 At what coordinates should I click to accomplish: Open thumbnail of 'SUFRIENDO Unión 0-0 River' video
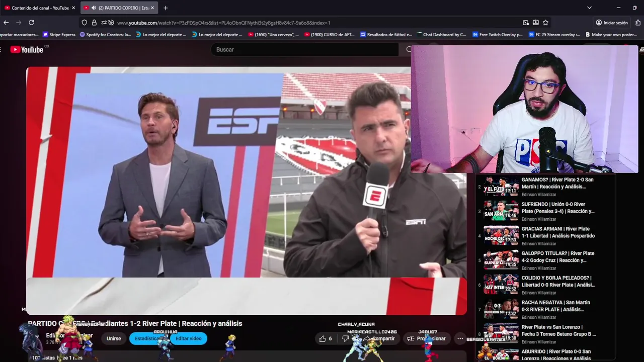501,211
